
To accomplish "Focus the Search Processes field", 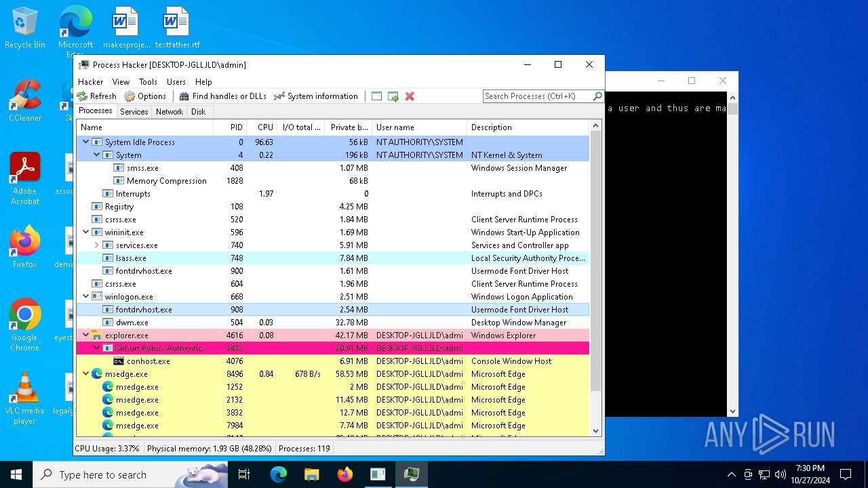I will (538, 96).
